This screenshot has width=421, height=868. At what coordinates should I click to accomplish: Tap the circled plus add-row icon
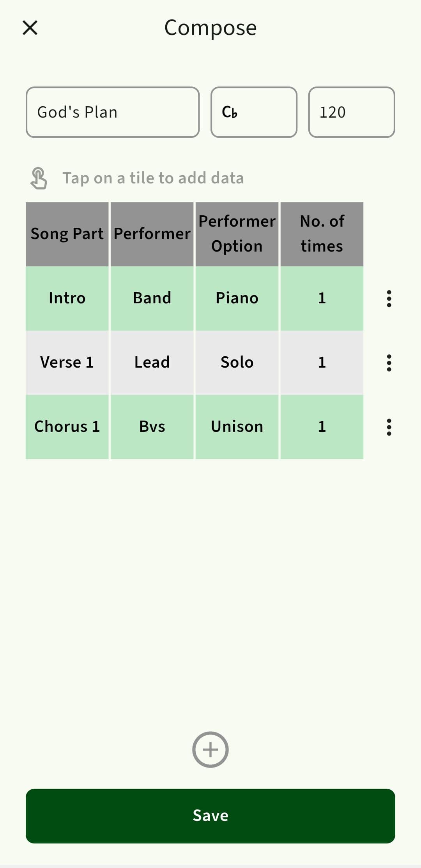coord(210,749)
